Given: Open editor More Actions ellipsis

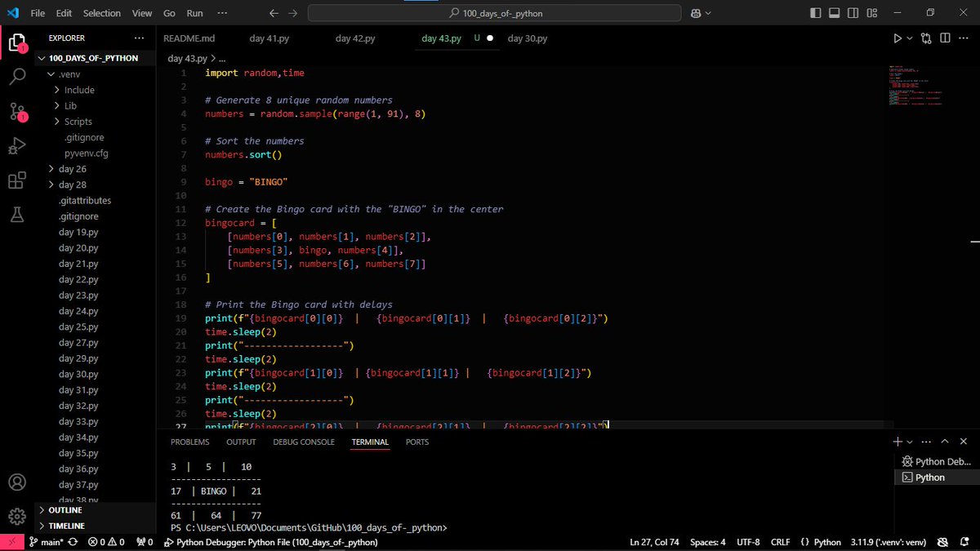Looking at the screenshot, I should point(964,38).
